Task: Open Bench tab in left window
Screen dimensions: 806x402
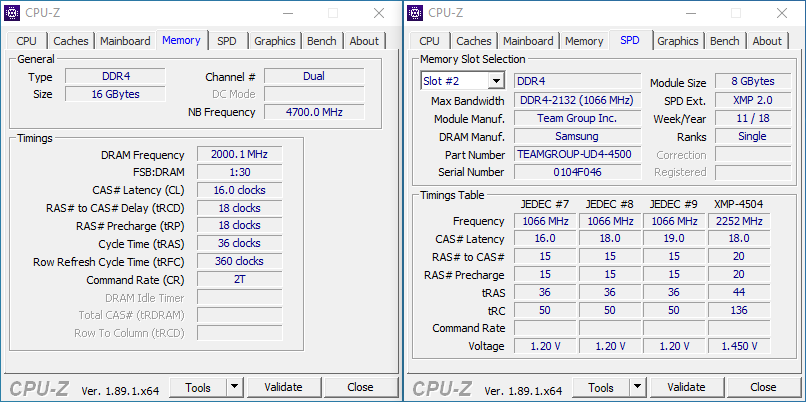Action: [x=321, y=41]
